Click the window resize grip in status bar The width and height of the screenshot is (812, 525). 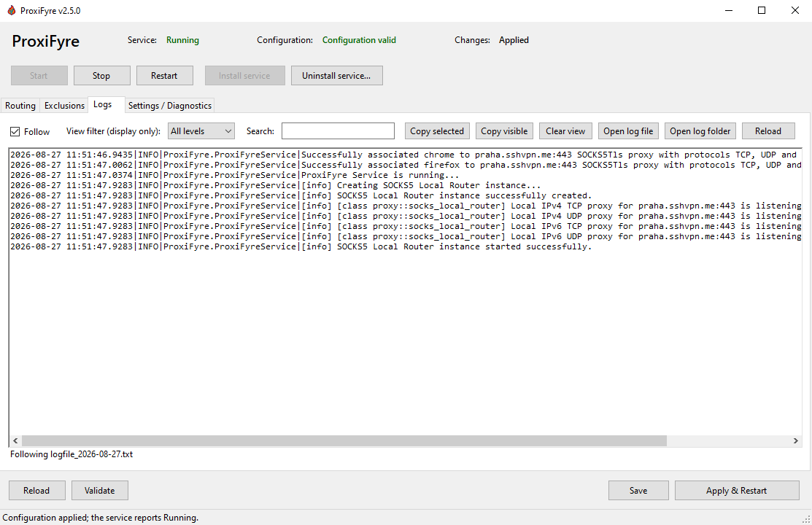point(806,519)
